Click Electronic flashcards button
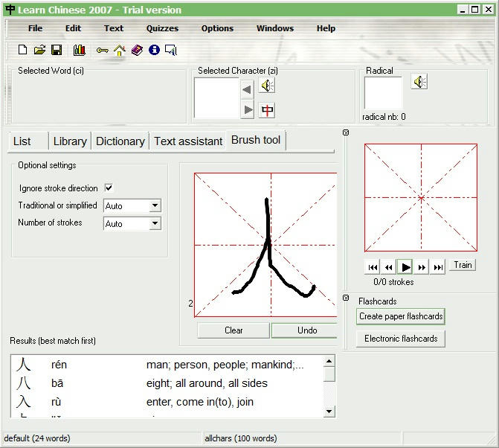This screenshot has height=448, width=499. 401,339
